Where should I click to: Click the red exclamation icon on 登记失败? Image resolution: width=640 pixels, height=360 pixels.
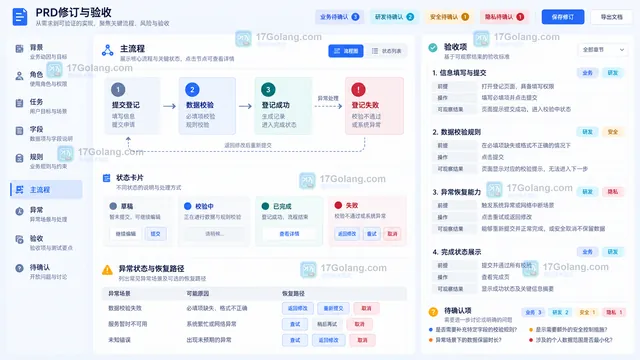click(x=358, y=89)
